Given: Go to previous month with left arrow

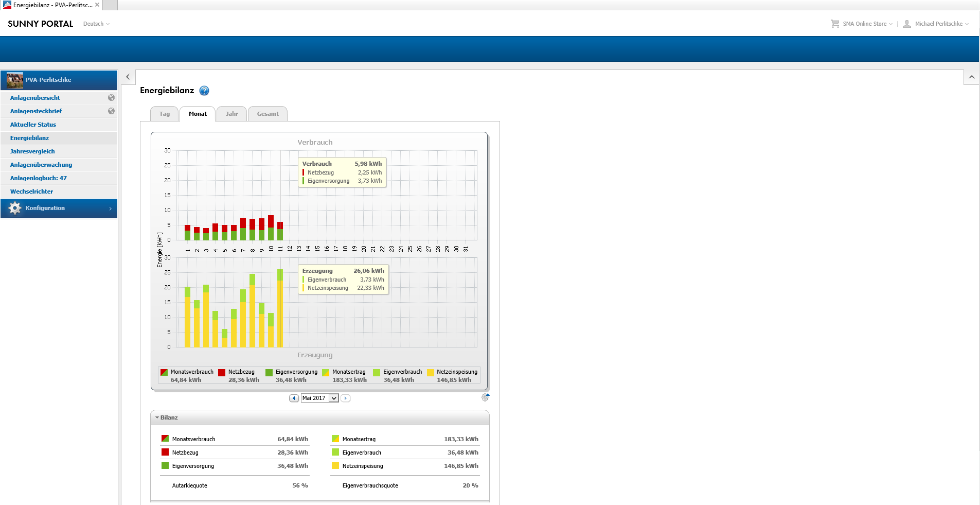Looking at the screenshot, I should (294, 398).
